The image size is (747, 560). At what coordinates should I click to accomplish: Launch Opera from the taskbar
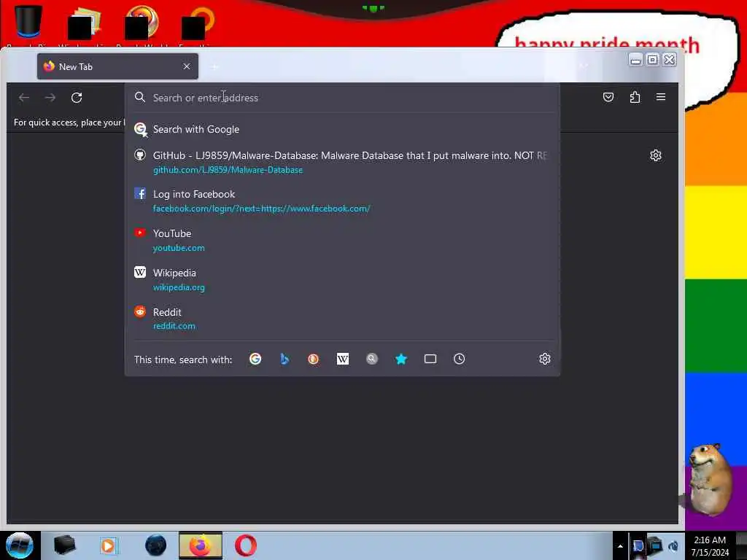coord(245,545)
